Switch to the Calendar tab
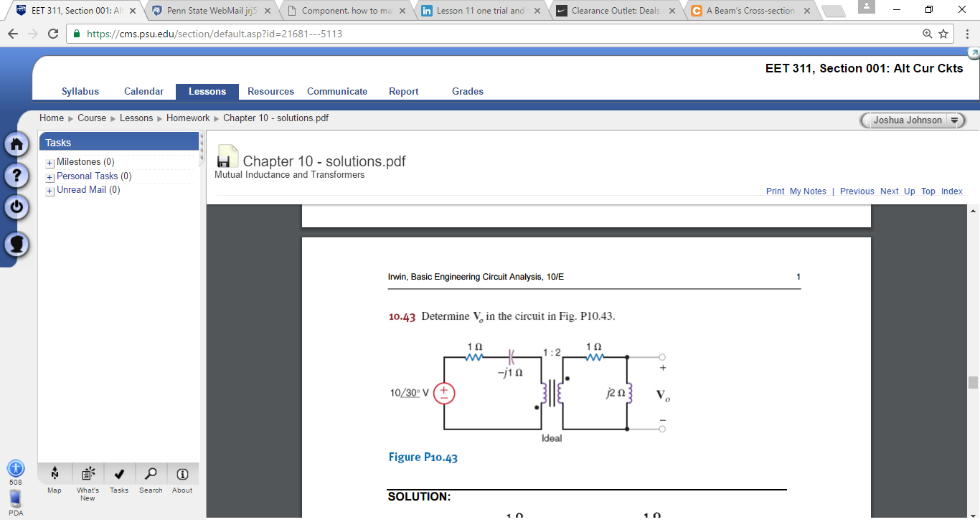 point(143,91)
